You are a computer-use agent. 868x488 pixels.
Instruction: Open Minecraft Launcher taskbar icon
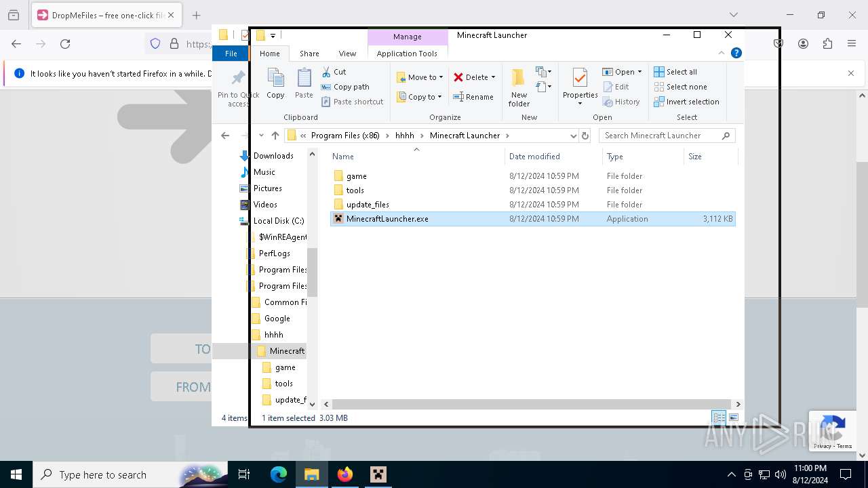coord(378,474)
